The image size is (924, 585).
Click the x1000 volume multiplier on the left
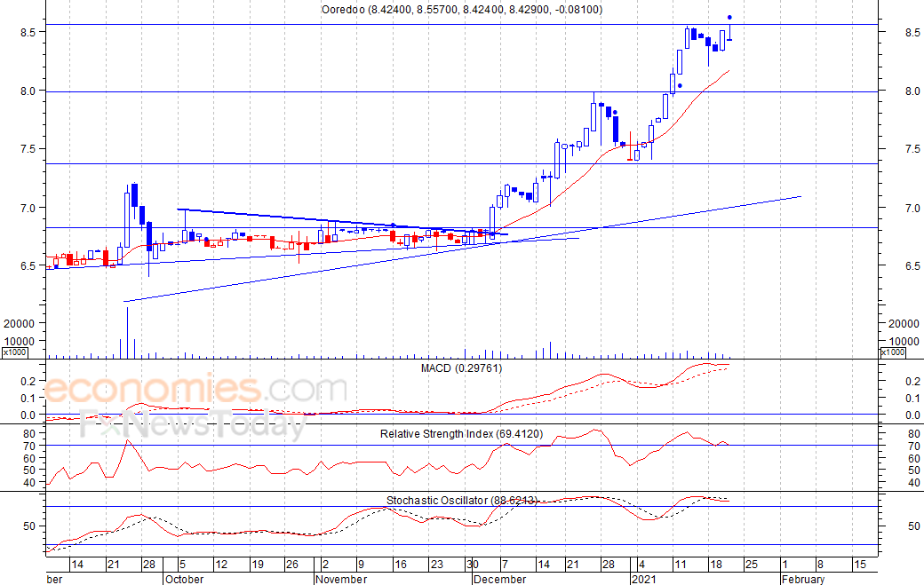(14, 352)
